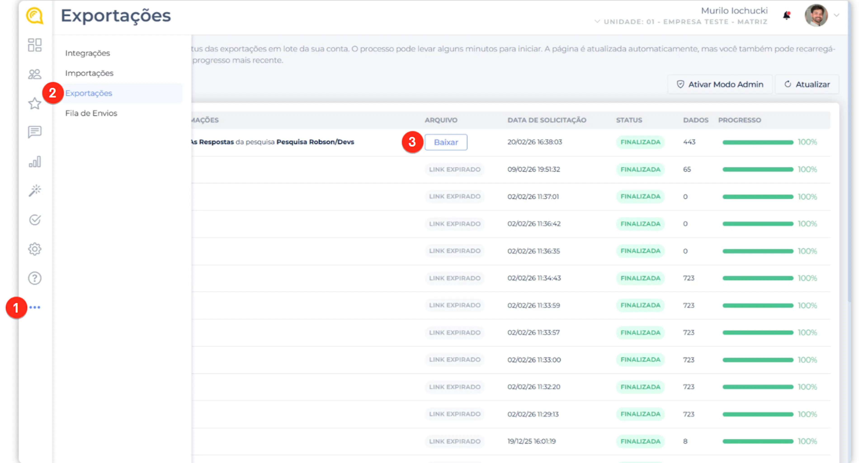
Task: Click the magic wand sidebar icon
Action: pyautogui.click(x=35, y=190)
